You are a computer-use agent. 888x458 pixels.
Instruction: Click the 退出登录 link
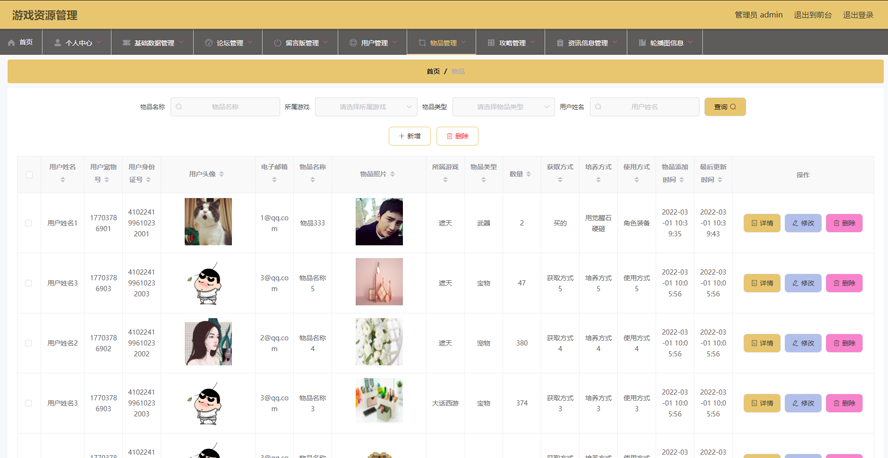[858, 15]
